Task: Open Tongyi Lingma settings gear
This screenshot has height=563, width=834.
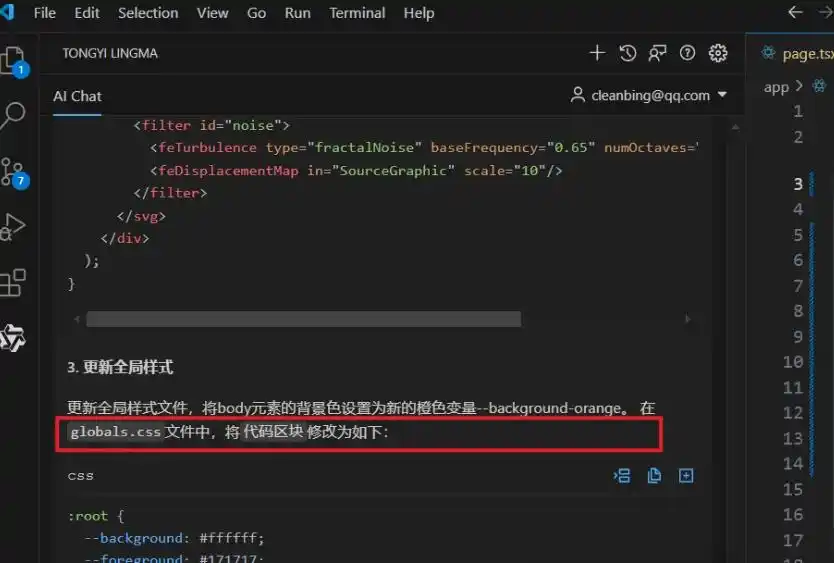Action: [x=717, y=53]
